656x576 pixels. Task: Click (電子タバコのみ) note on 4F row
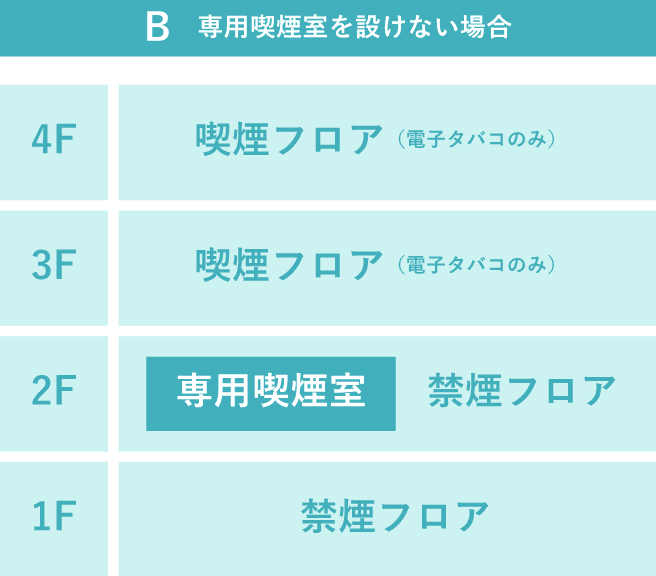(x=476, y=139)
